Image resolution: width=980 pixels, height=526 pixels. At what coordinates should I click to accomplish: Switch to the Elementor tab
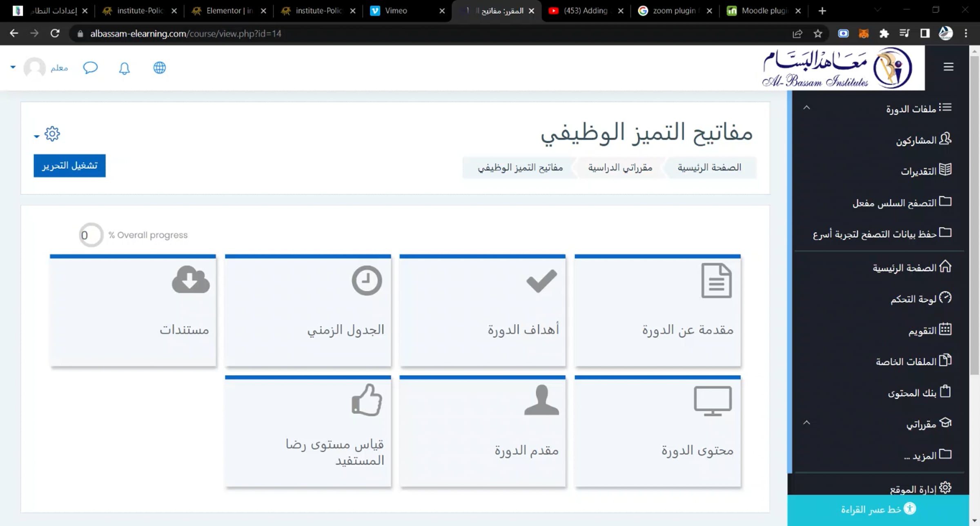tap(229, 11)
